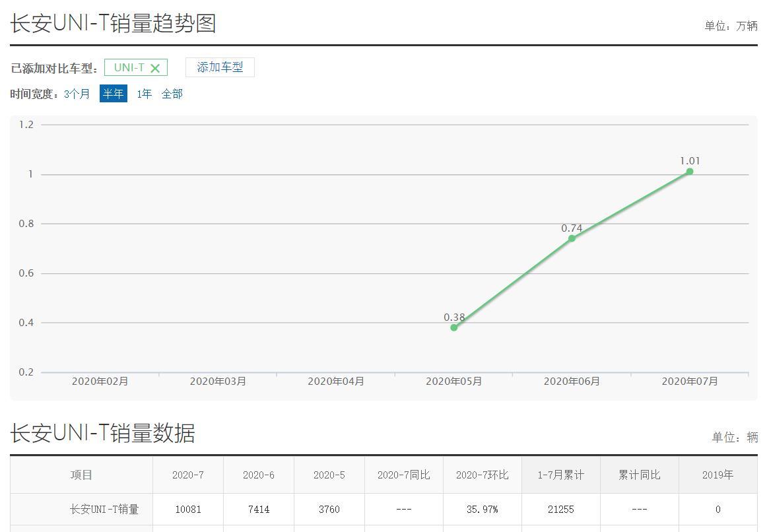767x532 pixels.
Task: Click the 2020-5 column header
Action: [329, 475]
